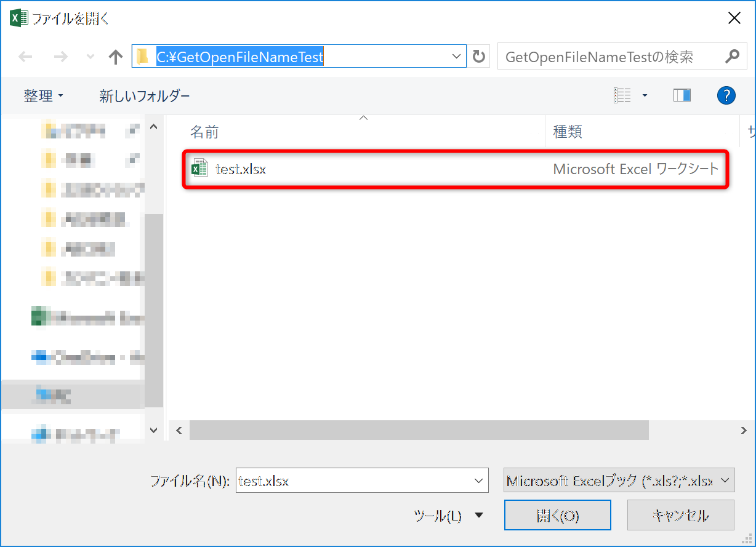Click the Back navigation arrow

[25, 57]
